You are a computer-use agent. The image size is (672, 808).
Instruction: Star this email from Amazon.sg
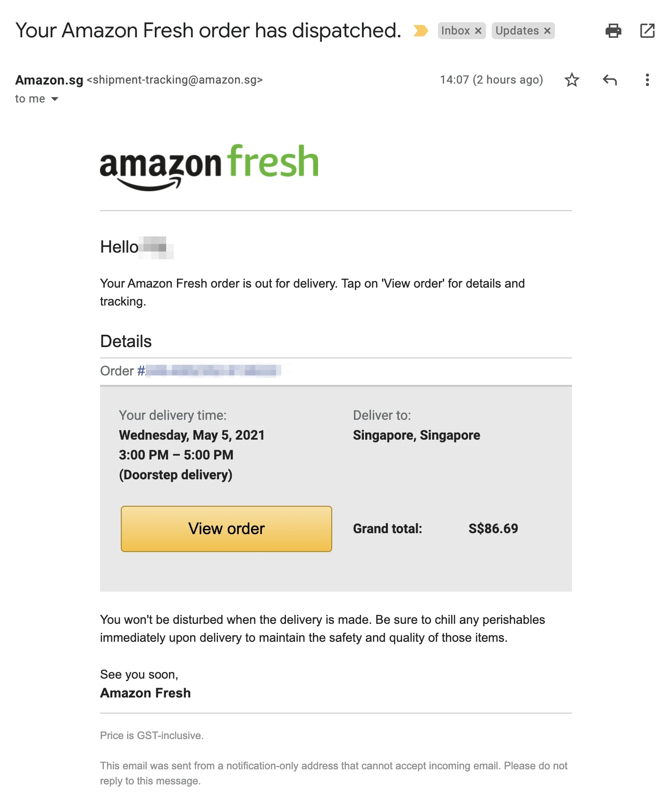click(571, 80)
